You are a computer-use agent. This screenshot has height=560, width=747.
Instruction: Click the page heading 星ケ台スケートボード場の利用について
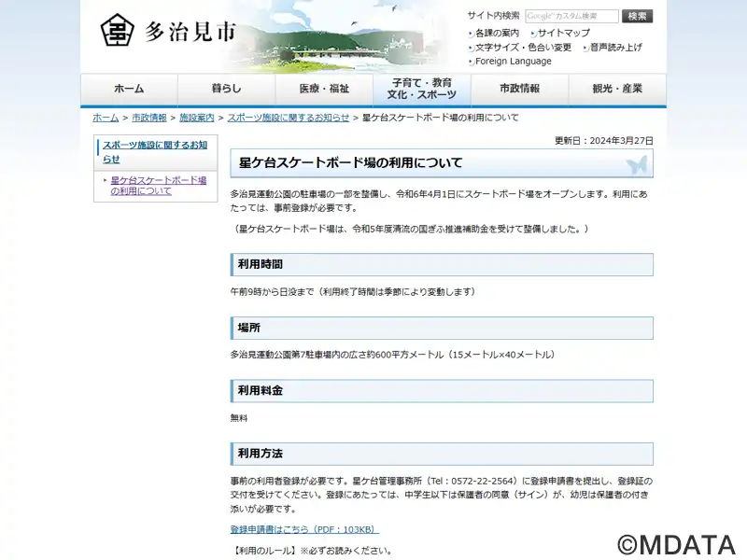tap(351, 162)
